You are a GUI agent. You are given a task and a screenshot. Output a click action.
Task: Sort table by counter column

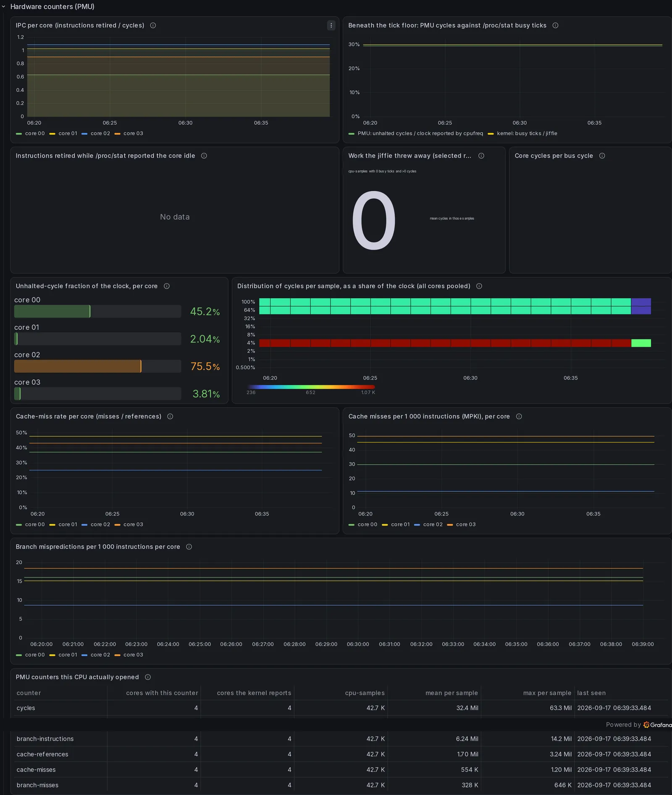tap(29, 693)
